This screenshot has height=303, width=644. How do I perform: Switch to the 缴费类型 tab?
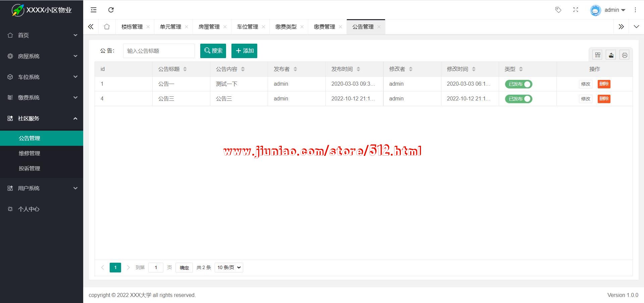(286, 27)
